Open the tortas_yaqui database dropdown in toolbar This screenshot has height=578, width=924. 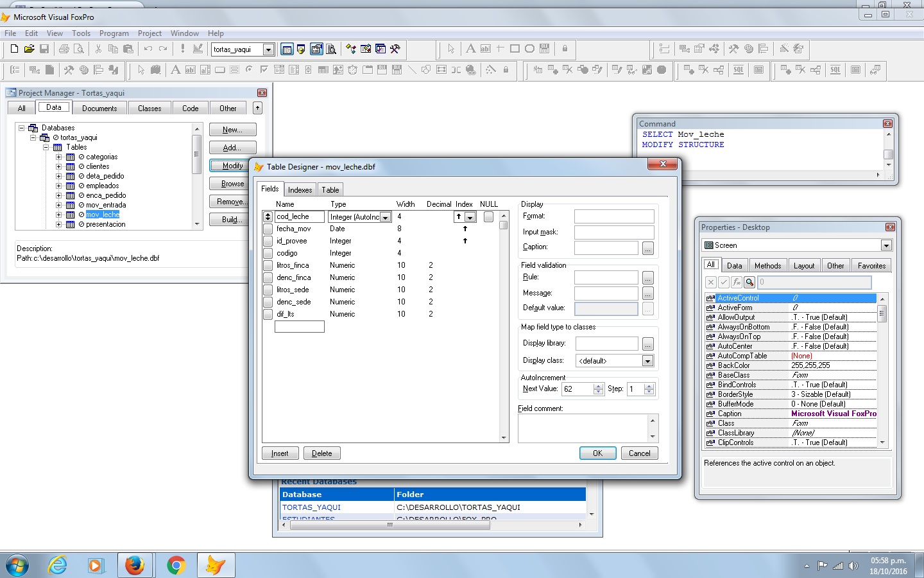(x=268, y=49)
